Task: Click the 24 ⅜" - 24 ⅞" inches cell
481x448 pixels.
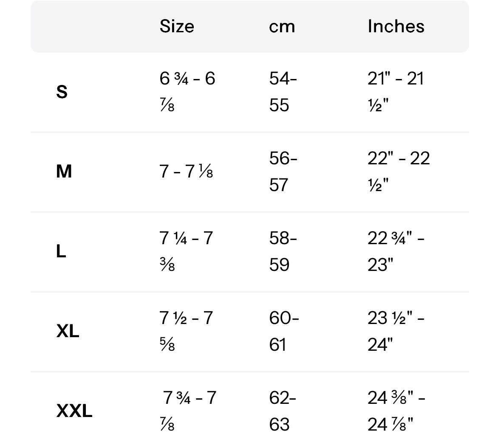Action: (x=396, y=411)
